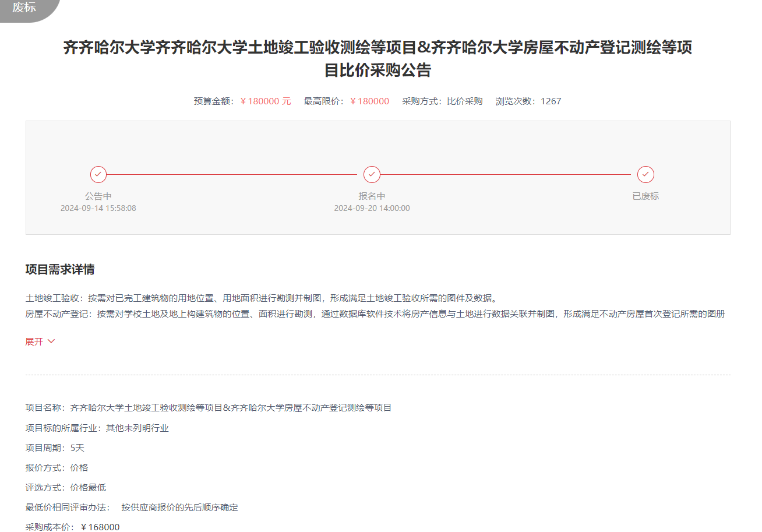
Task: Click the 2024-09-20 14:00:00 timestamp
Action: coord(372,208)
